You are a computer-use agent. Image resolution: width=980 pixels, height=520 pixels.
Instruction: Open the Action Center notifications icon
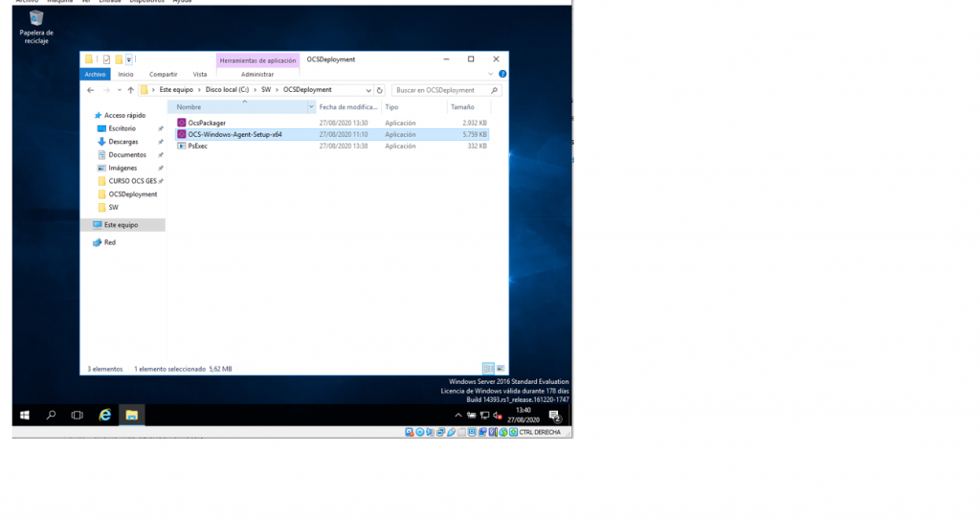[x=554, y=415]
